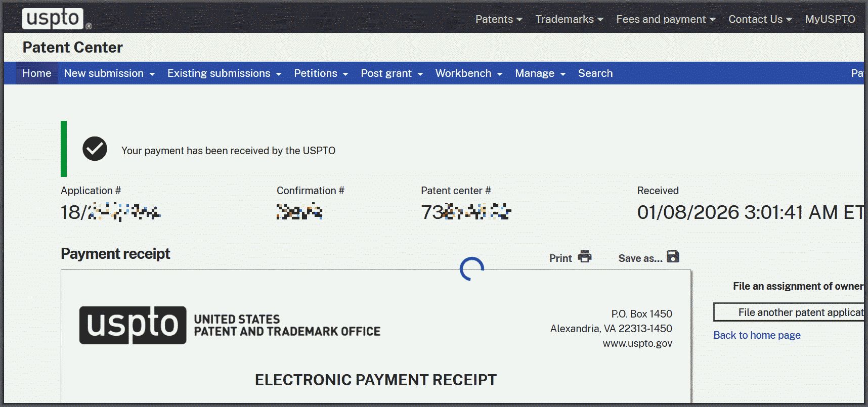The width and height of the screenshot is (868, 407).
Task: Click the uspto logo in top header
Action: (x=53, y=19)
